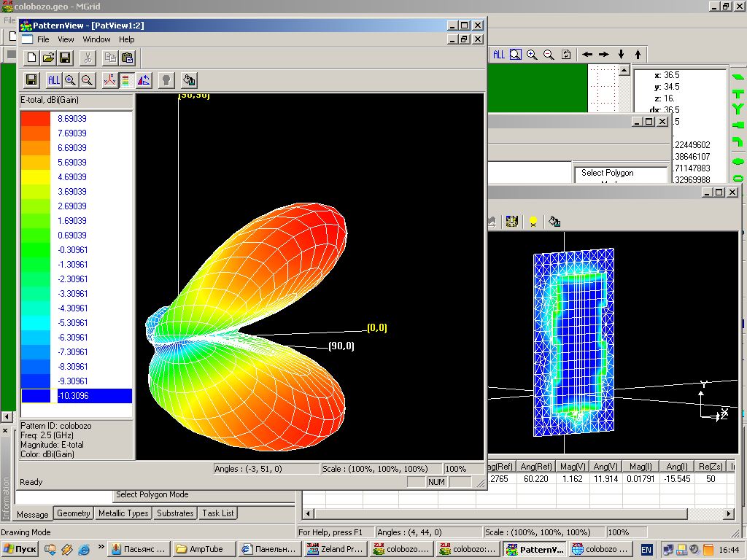
Task: Click the triangle angle view icon
Action: (x=144, y=80)
